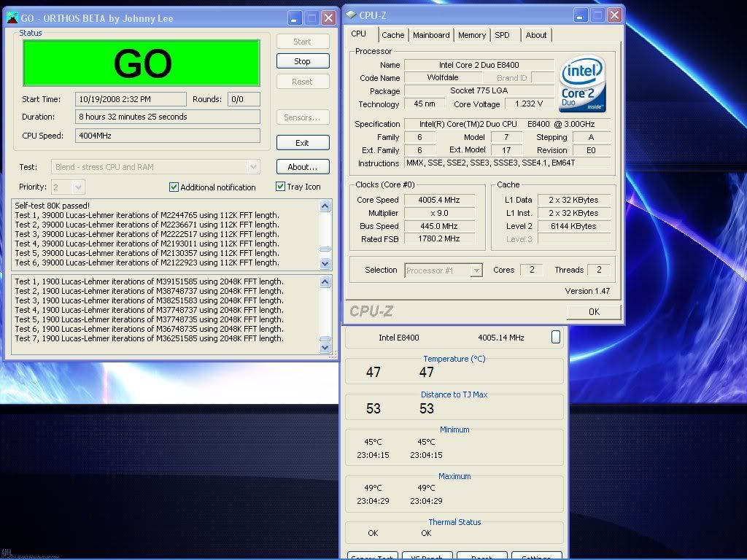Viewport: 747px width, 560px height.
Task: Select the log line containing M2222517
Action: pos(147,234)
